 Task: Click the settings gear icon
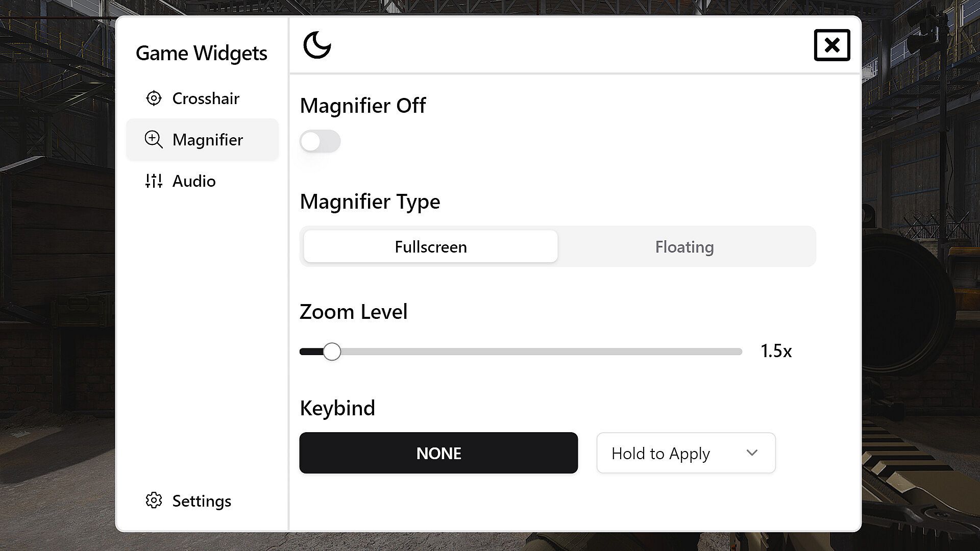(154, 500)
